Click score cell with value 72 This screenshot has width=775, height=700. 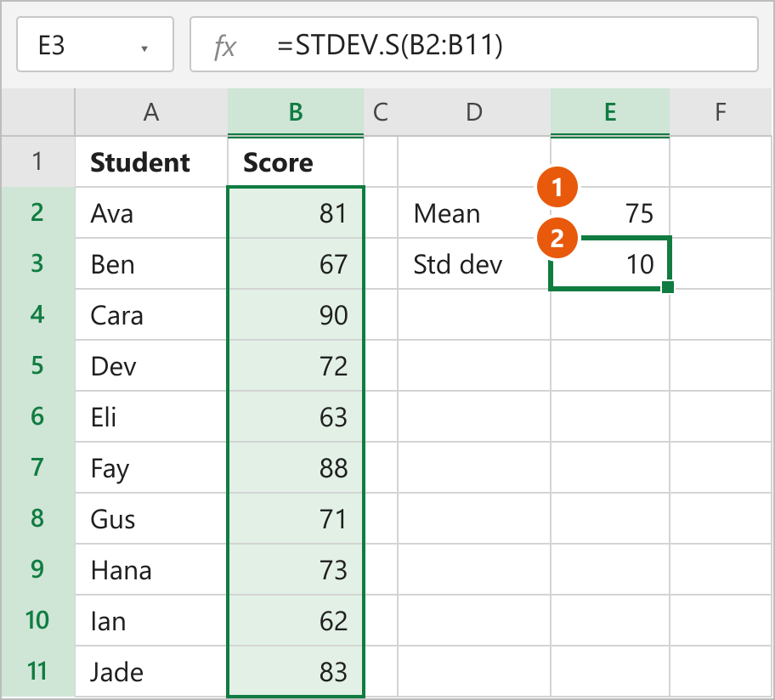click(x=296, y=365)
